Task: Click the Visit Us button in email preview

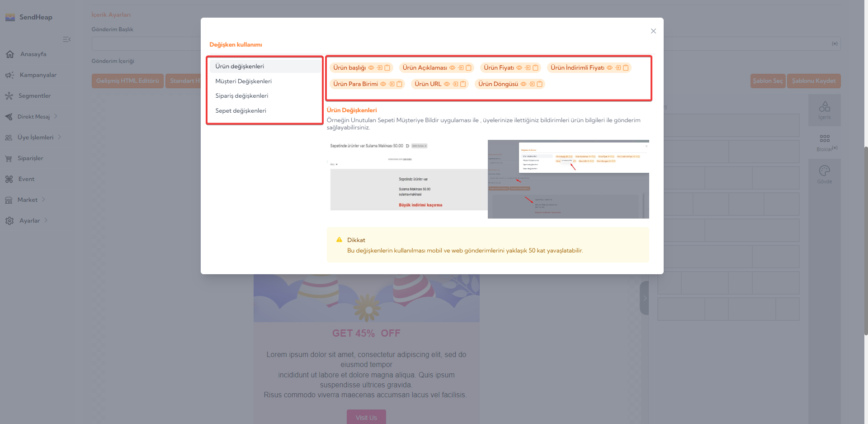Action: pyautogui.click(x=366, y=417)
